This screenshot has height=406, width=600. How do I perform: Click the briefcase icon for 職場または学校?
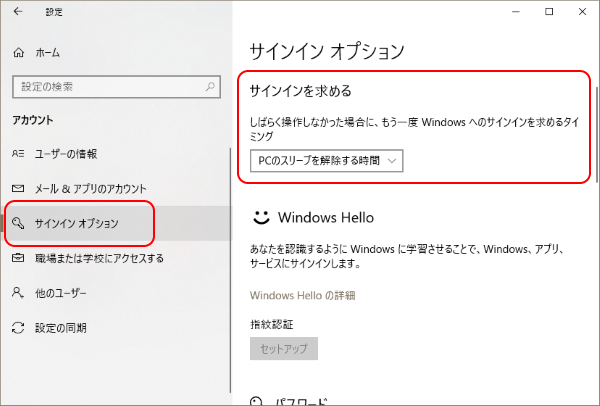click(x=18, y=258)
